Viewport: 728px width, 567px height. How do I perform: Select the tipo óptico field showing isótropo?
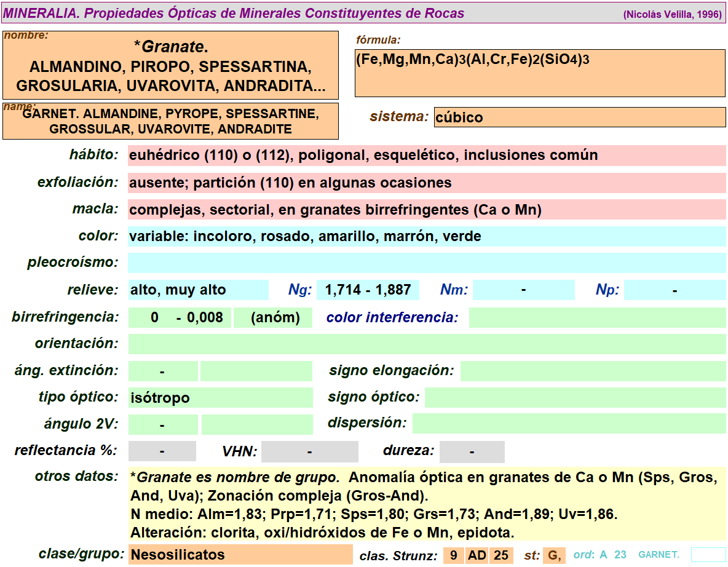pyautogui.click(x=220, y=398)
